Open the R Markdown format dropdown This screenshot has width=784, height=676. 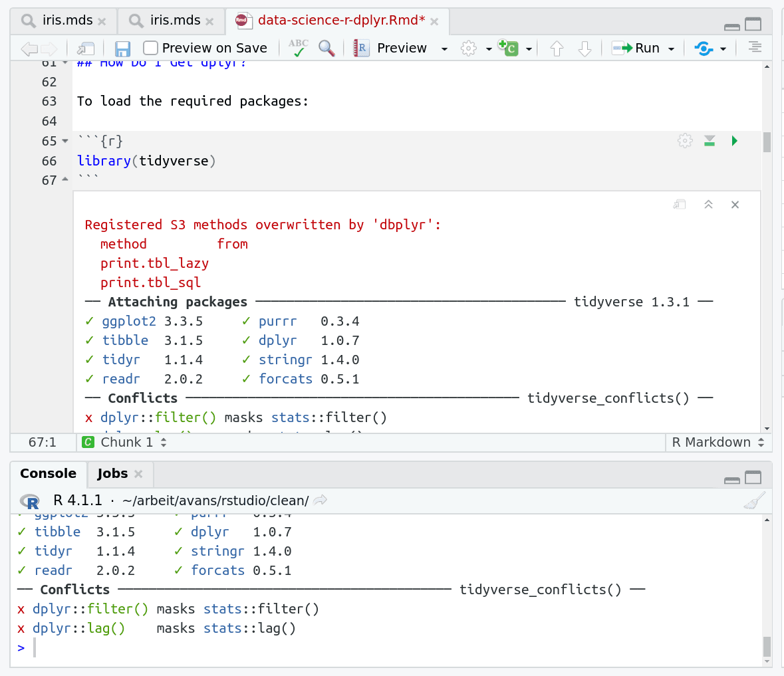pyautogui.click(x=718, y=442)
